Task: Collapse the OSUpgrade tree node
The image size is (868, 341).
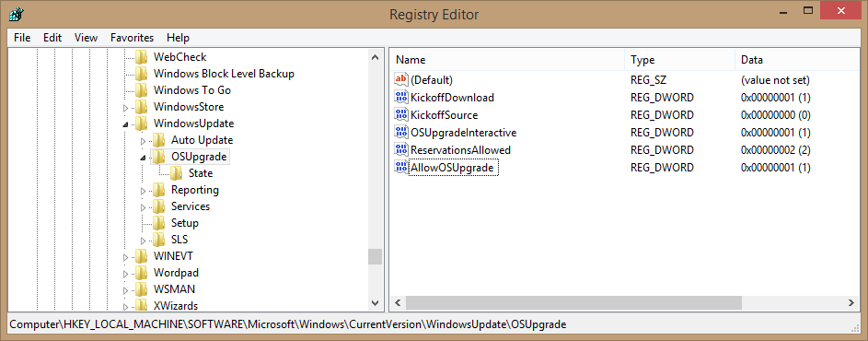Action: (144, 158)
